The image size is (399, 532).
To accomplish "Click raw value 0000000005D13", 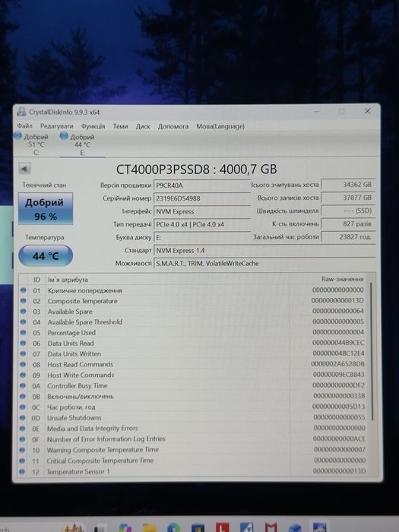I will tap(339, 407).
